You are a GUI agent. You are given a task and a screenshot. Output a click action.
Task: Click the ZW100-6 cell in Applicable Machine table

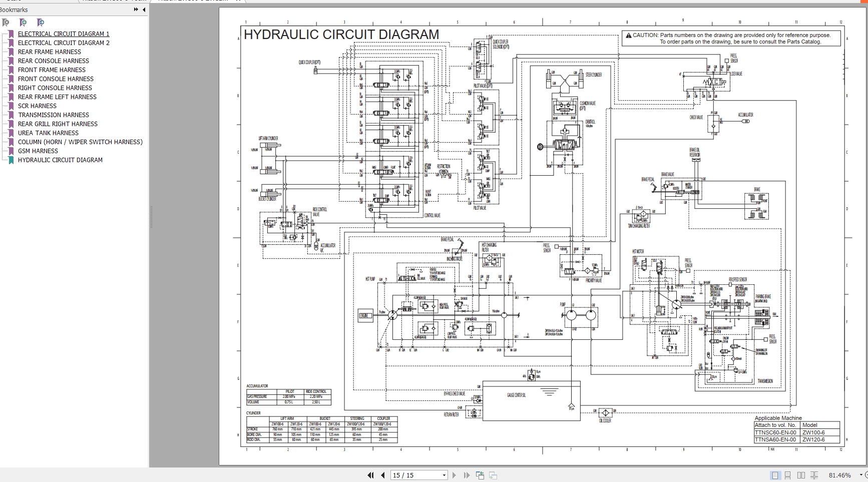820,432
